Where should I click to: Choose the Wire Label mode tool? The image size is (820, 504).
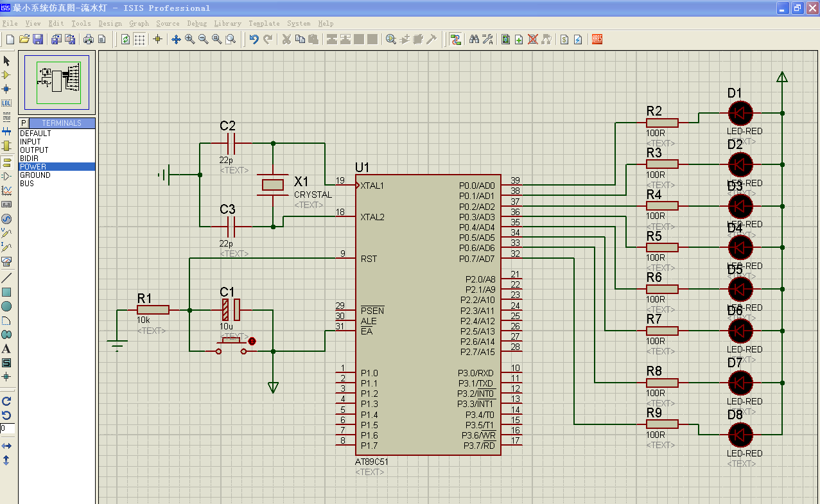6,103
